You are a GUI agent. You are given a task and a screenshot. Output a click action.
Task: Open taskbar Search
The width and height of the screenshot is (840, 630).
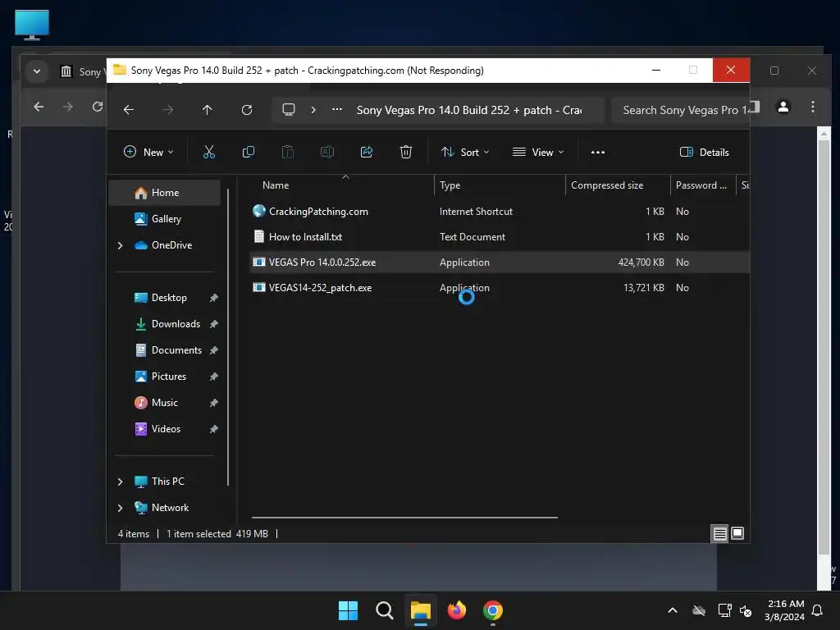pyautogui.click(x=385, y=610)
